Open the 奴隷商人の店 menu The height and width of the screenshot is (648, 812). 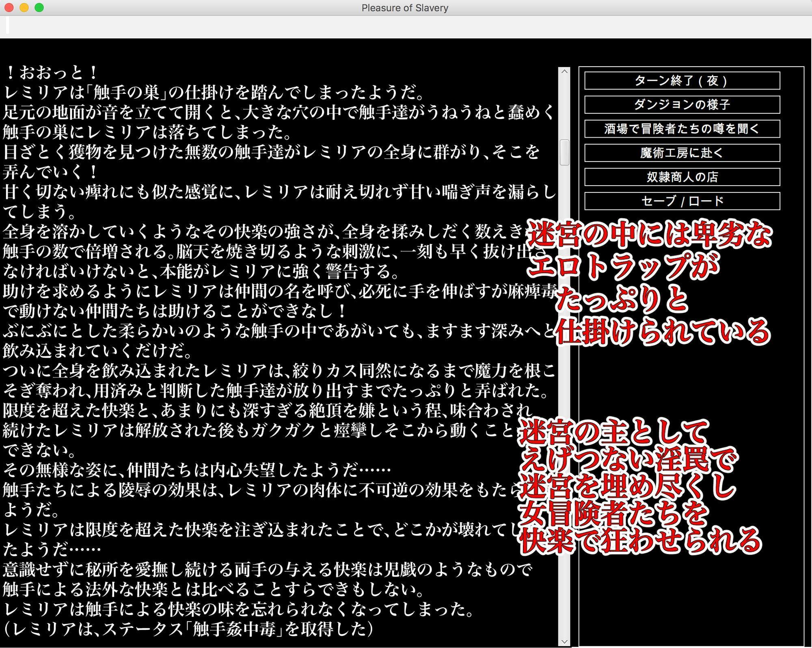click(x=682, y=177)
